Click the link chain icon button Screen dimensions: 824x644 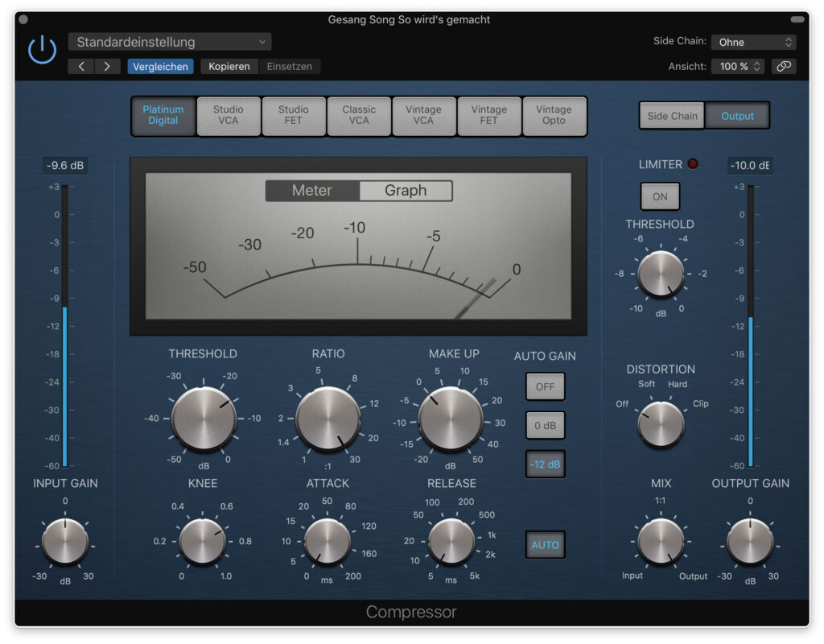tap(784, 66)
